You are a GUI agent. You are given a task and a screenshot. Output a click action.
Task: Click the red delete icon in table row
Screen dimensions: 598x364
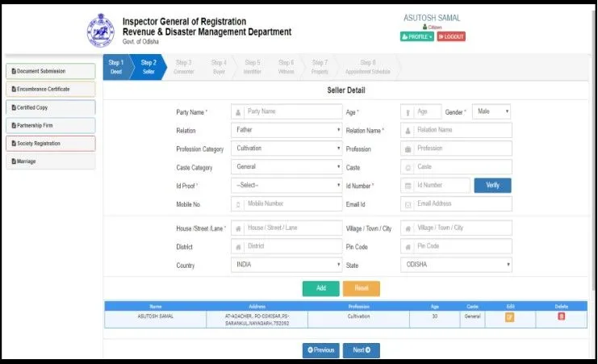point(562,316)
